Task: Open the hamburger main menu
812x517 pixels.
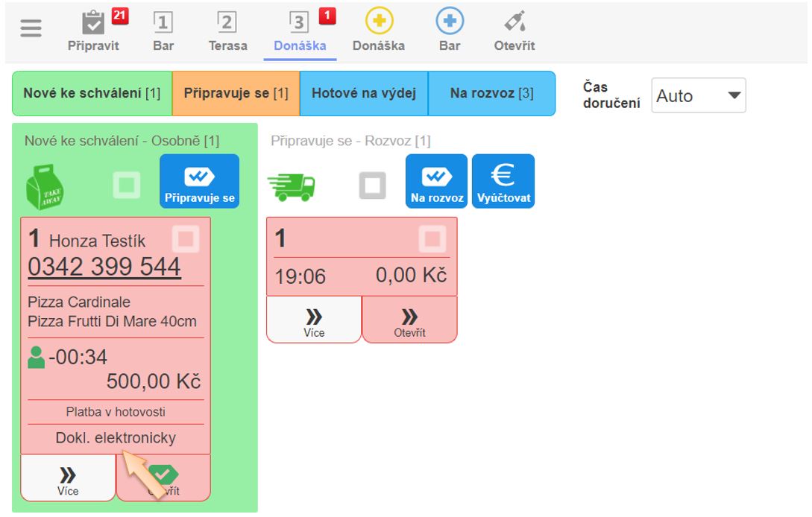Action: [31, 30]
